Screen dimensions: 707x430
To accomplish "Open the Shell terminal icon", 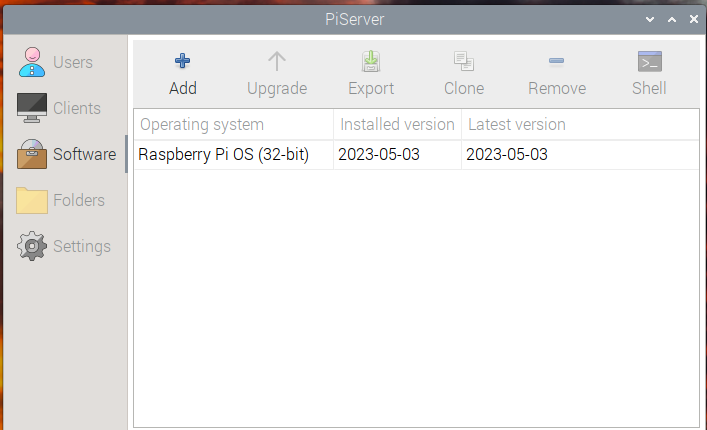I will [x=650, y=61].
